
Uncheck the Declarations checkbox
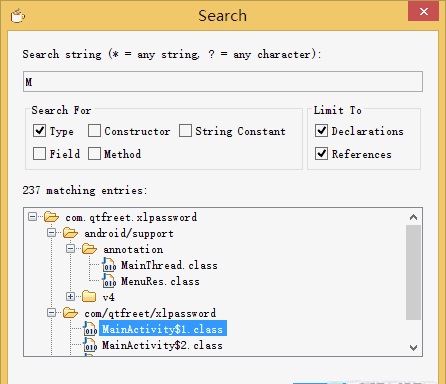tap(321, 131)
